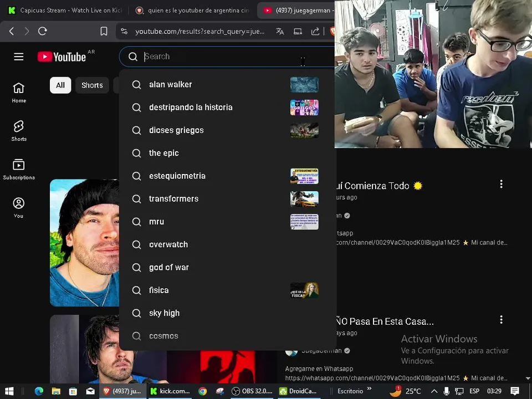
Task: Choose 'overwatch' search suggestion
Action: [227, 244]
